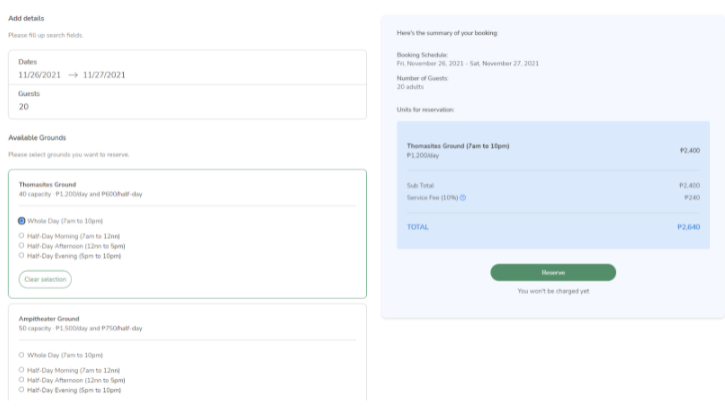Viewport: 725px width, 416px height.
Task: Click the end date 11/27/2021
Action: (103, 75)
